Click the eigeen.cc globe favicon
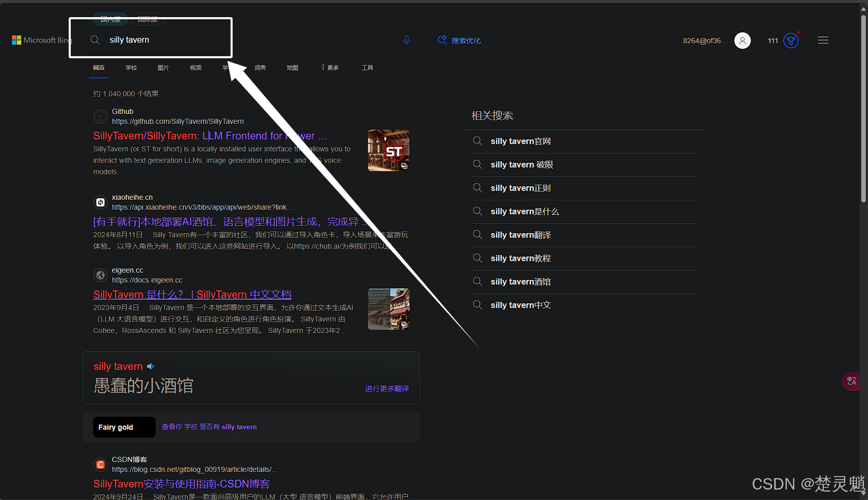The width and height of the screenshot is (868, 500). (x=100, y=275)
